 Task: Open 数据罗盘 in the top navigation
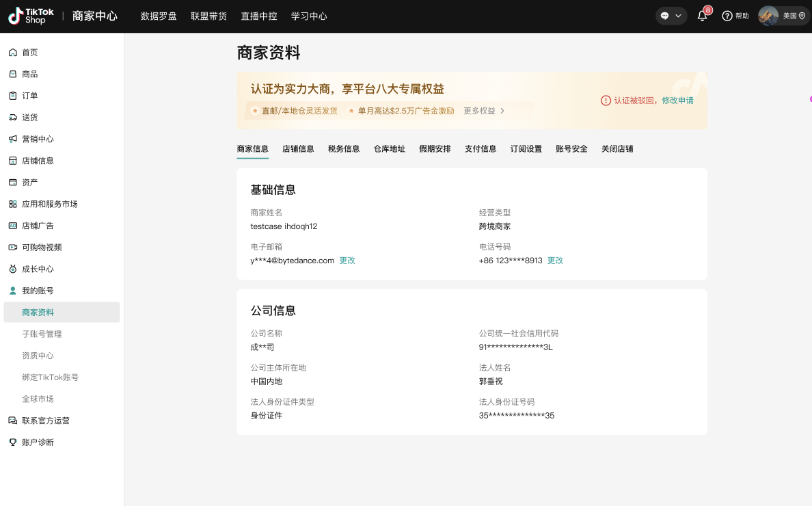tap(159, 16)
